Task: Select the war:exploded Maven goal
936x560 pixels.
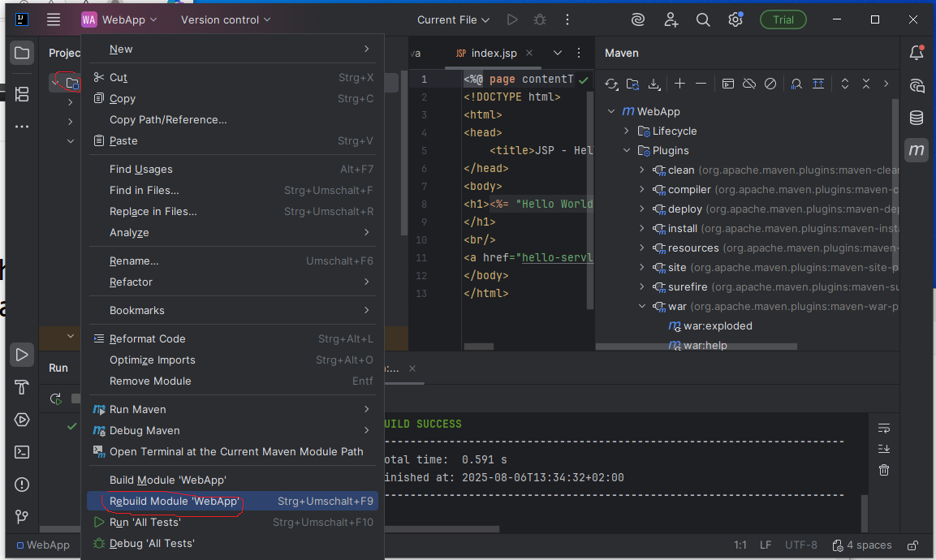Action: click(718, 326)
